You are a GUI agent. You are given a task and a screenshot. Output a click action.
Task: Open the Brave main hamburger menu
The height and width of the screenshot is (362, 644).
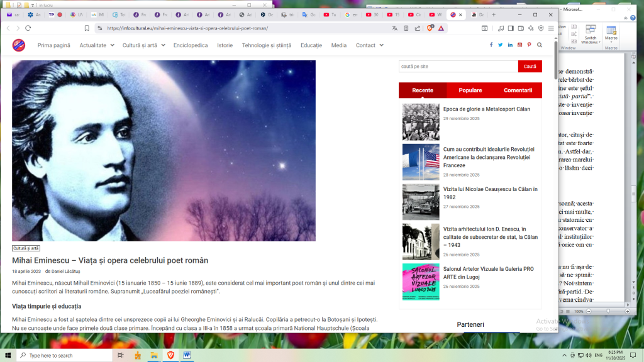coord(551,28)
